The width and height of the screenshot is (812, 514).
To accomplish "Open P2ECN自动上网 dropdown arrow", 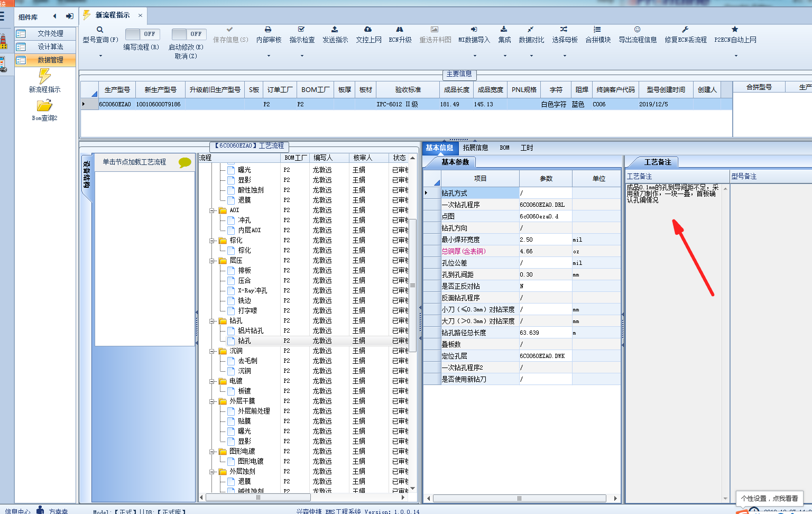I will pos(735,56).
